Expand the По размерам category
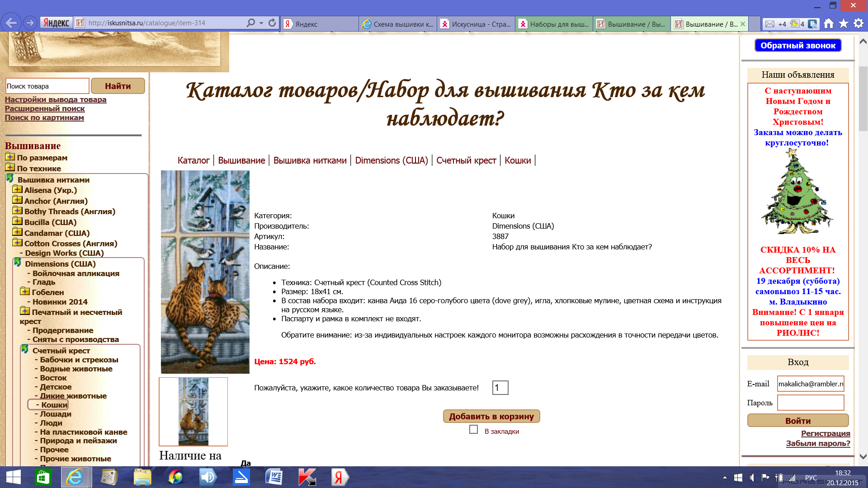The height and width of the screenshot is (488, 868). [10, 157]
